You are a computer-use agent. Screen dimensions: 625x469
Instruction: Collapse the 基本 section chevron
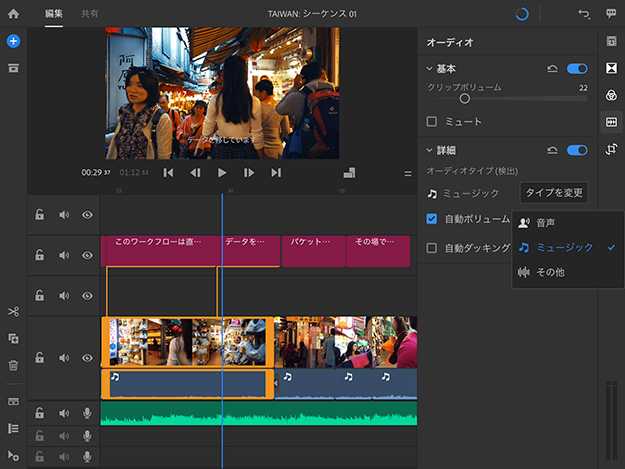[429, 69]
